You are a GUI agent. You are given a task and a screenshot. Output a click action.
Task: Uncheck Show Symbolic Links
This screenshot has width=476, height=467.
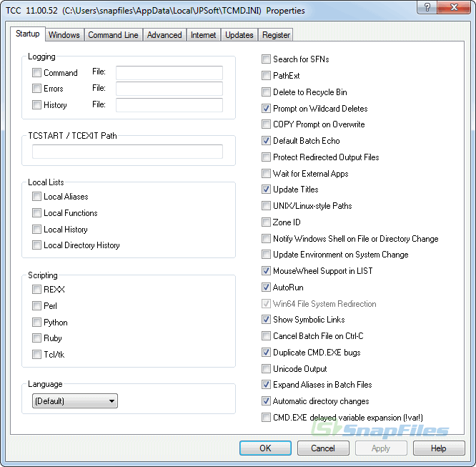[x=266, y=319]
